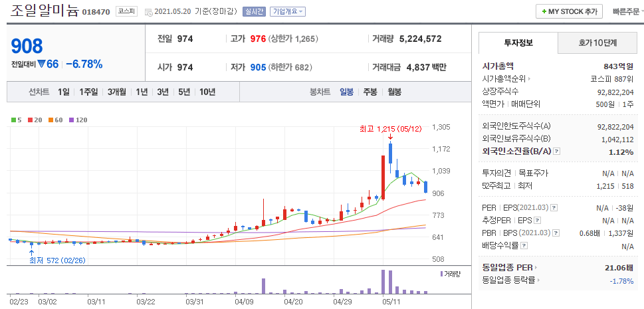Click the 투자의견 목표주가 label
The height and width of the screenshot is (309, 644).
pos(515,173)
